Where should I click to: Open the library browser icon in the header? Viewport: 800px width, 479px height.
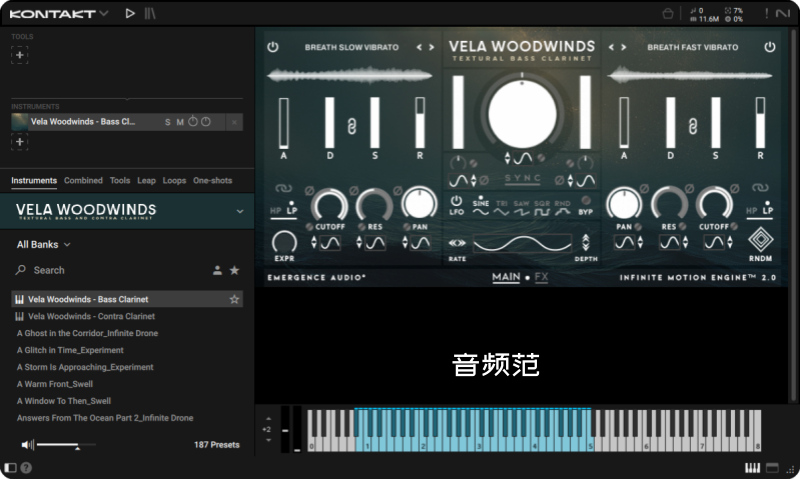[x=150, y=13]
